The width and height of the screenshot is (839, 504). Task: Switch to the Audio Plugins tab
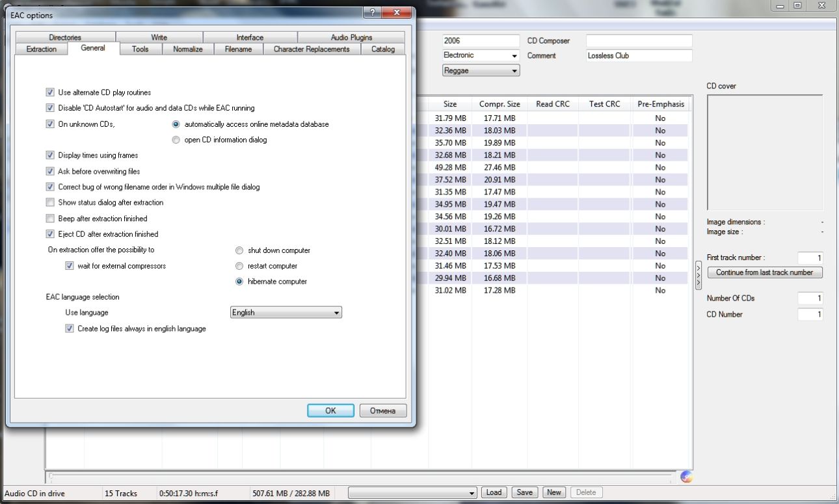(x=352, y=37)
